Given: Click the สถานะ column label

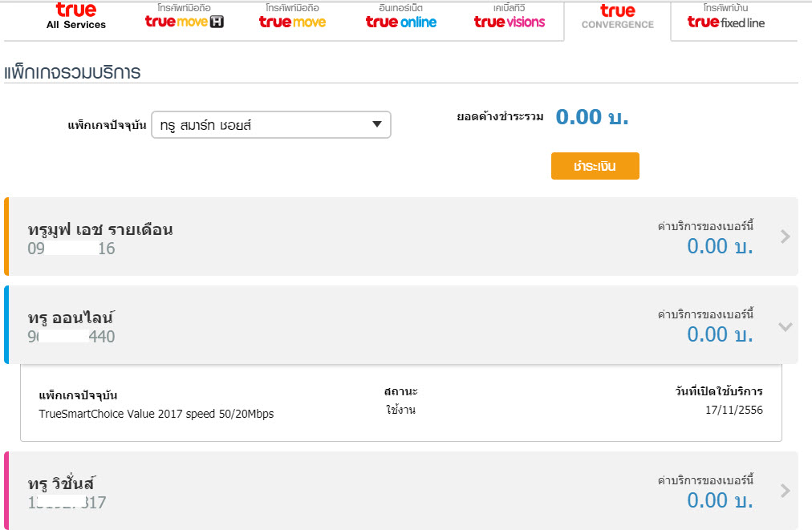Looking at the screenshot, I should point(401,391).
